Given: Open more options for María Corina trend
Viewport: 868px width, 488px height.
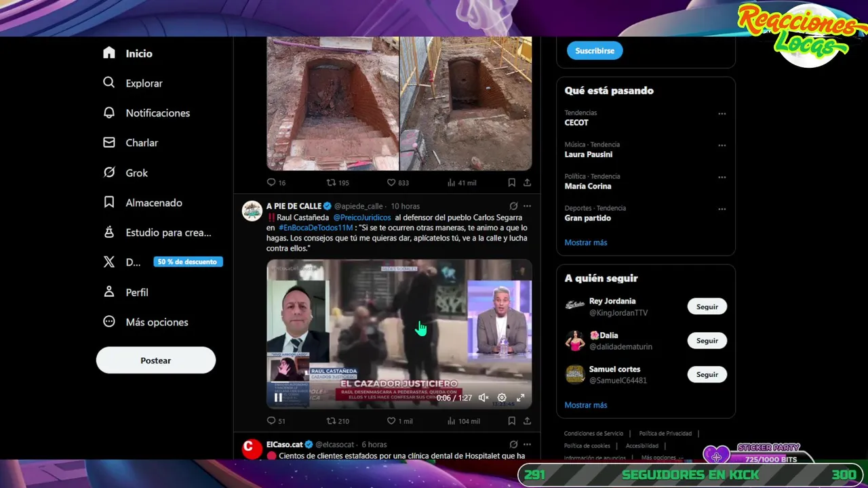Looking at the screenshot, I should (x=722, y=178).
